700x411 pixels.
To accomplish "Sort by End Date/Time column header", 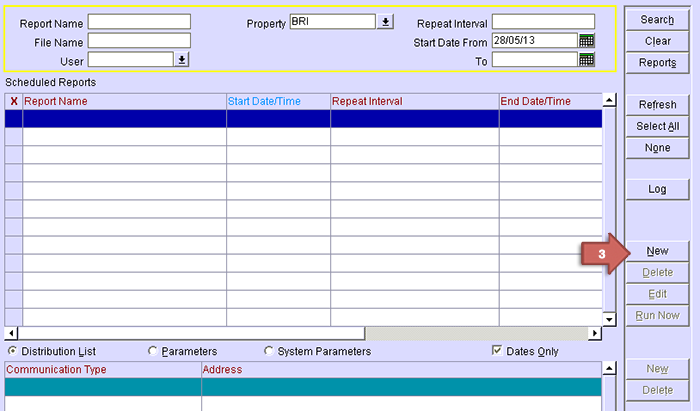I will 551,101.
